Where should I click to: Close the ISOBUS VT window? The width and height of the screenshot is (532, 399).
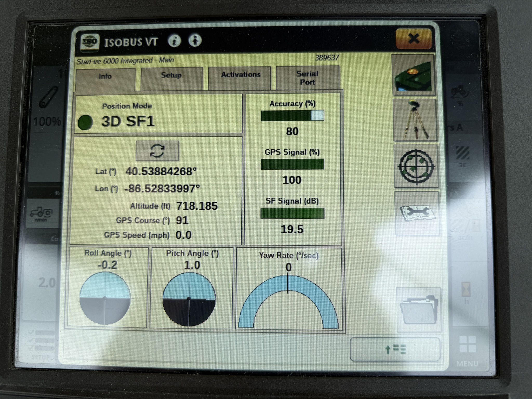click(x=414, y=39)
